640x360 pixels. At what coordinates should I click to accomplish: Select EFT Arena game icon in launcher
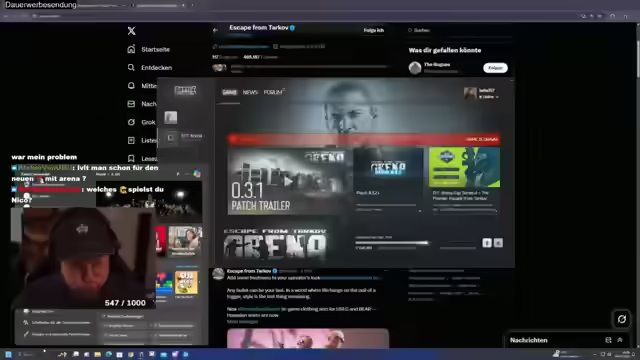[x=171, y=138]
